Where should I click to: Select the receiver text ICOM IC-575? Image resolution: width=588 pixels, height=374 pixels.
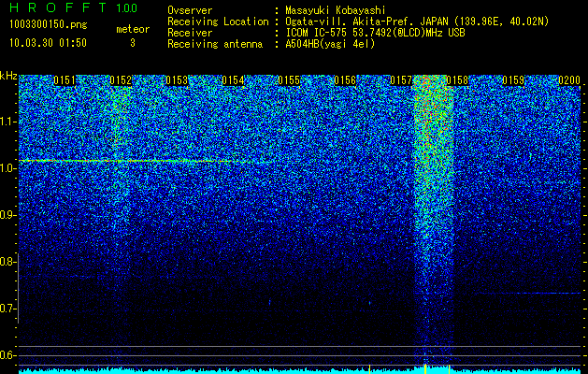click(317, 33)
